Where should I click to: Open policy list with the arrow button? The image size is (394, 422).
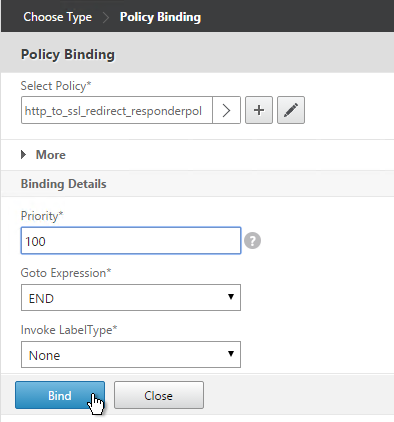(x=226, y=110)
